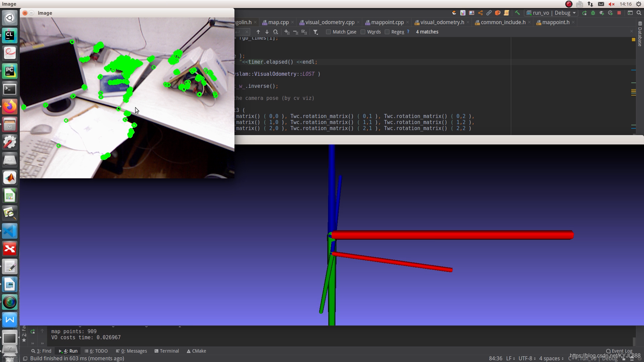The width and height of the screenshot is (644, 362).
Task: Stop the running process with red square
Action: [x=619, y=13]
